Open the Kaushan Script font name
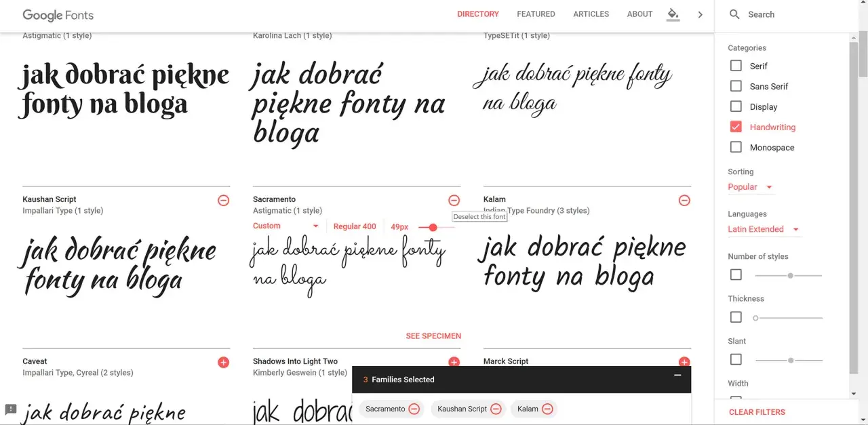This screenshot has height=425, width=868. point(50,199)
